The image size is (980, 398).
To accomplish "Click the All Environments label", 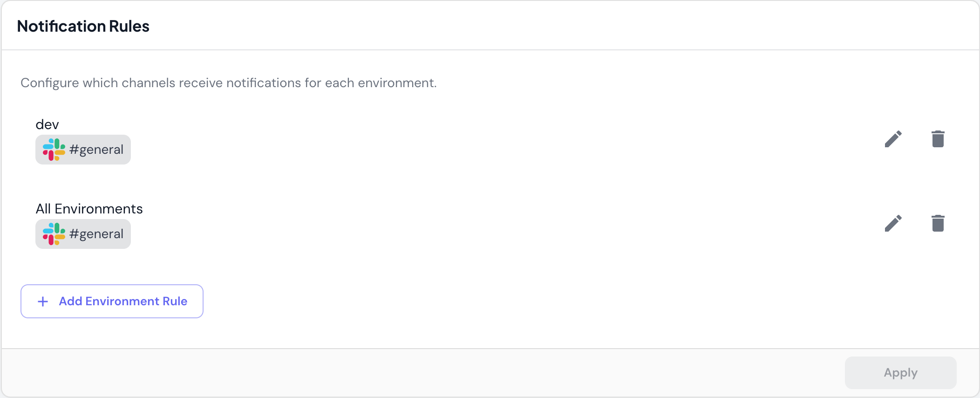I will (x=89, y=209).
